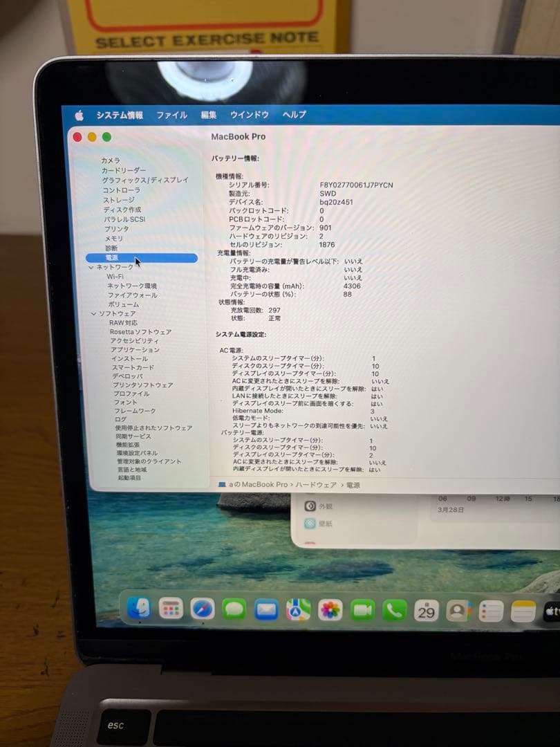The height and width of the screenshot is (747, 560).
Task: Select コントローラ in the sidebar
Action: (x=122, y=190)
